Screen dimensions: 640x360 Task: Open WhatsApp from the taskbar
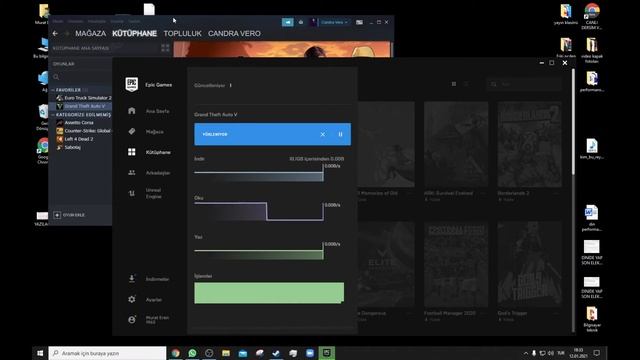192,353
